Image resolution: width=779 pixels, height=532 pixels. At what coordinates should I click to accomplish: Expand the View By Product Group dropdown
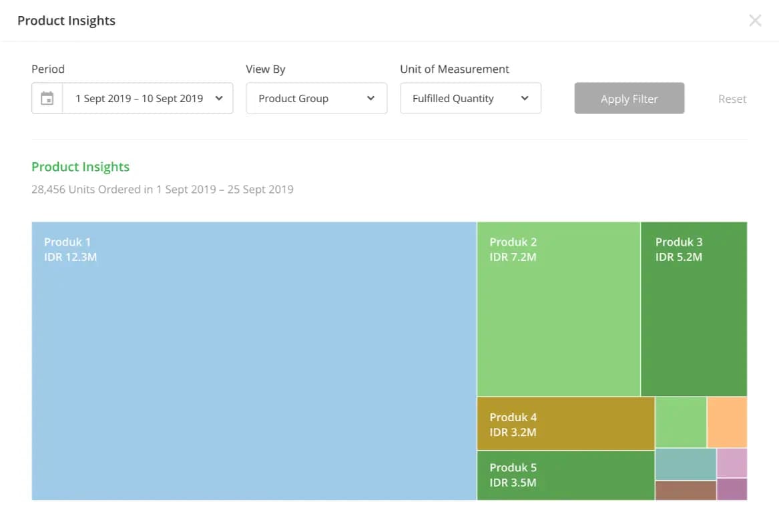[x=316, y=98]
